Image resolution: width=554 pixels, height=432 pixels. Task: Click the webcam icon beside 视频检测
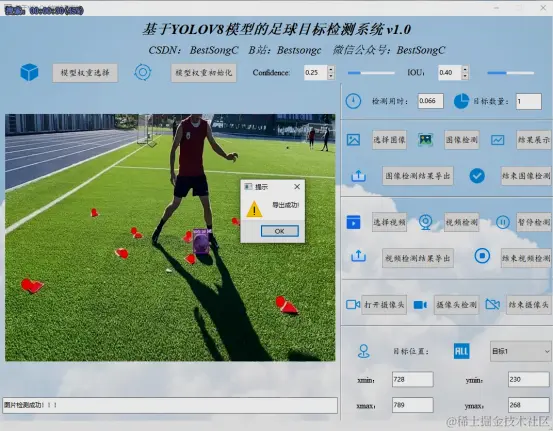click(425, 223)
